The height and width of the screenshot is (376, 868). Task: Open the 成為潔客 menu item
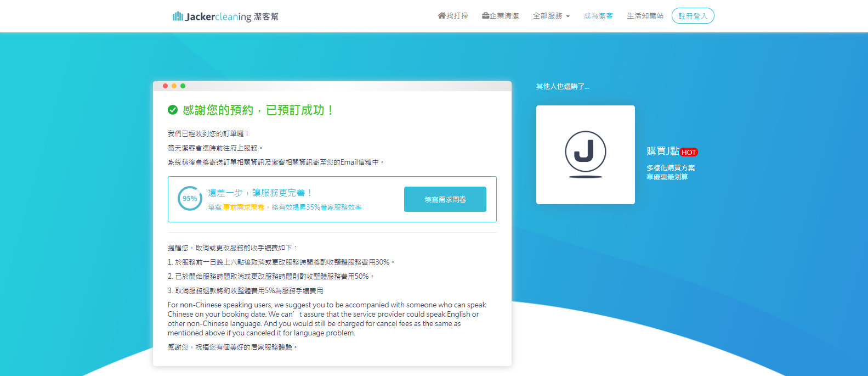click(598, 16)
